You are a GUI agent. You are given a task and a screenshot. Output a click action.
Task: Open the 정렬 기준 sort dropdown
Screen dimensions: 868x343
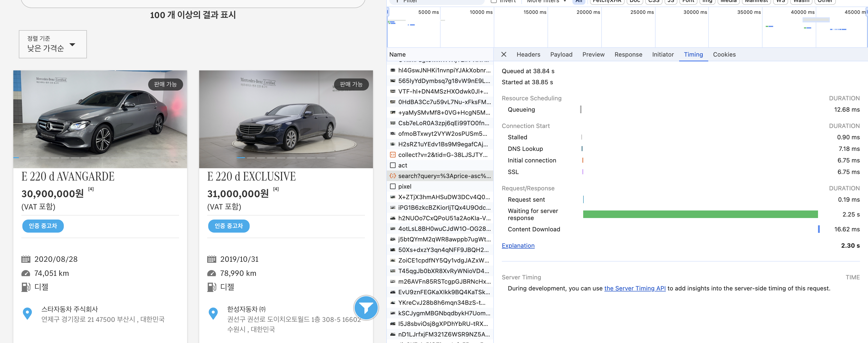(x=53, y=44)
